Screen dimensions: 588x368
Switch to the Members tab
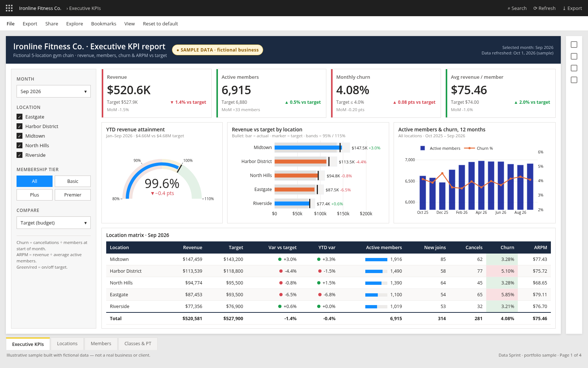click(101, 344)
